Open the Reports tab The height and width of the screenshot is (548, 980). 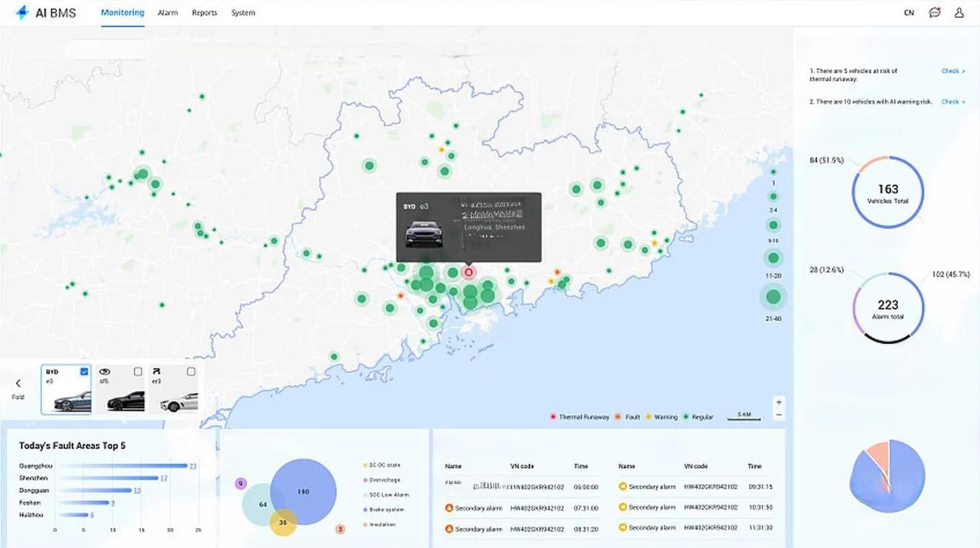pyautogui.click(x=204, y=13)
